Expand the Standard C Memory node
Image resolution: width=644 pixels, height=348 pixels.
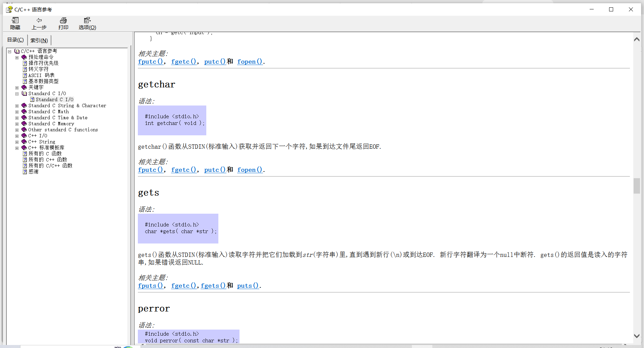tap(17, 124)
